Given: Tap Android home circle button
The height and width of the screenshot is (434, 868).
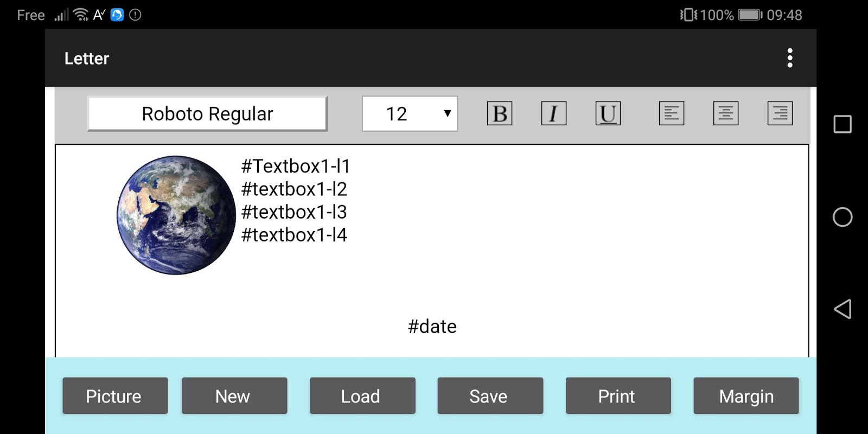Looking at the screenshot, I should point(843,217).
